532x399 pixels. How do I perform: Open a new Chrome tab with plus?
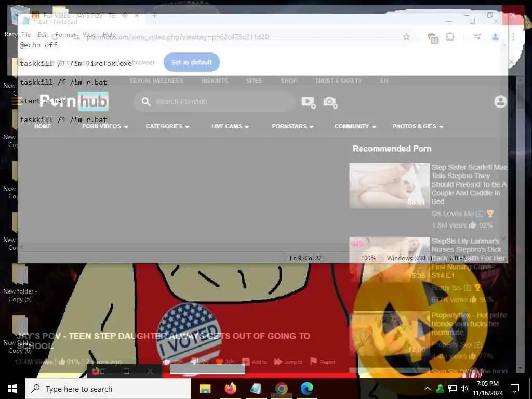pos(154,15)
